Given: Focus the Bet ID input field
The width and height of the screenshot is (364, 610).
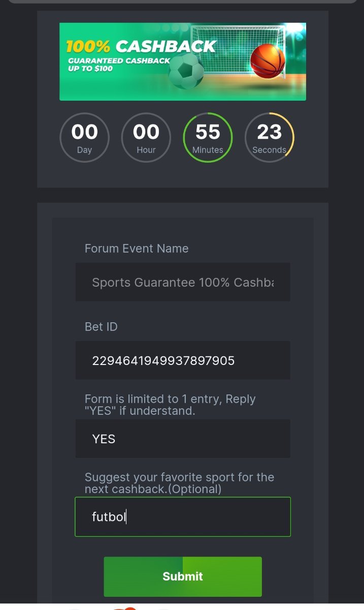Looking at the screenshot, I should pos(183,360).
